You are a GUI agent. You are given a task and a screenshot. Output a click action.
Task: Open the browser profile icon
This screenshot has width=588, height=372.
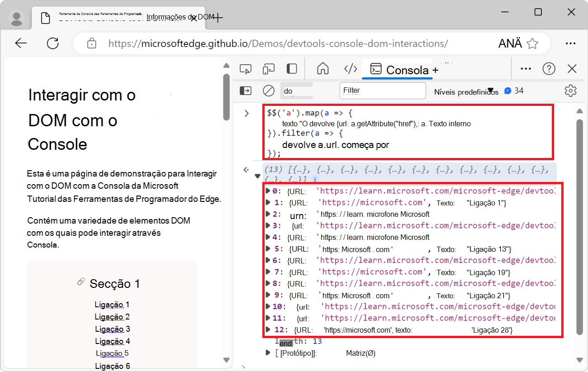pos(17,18)
